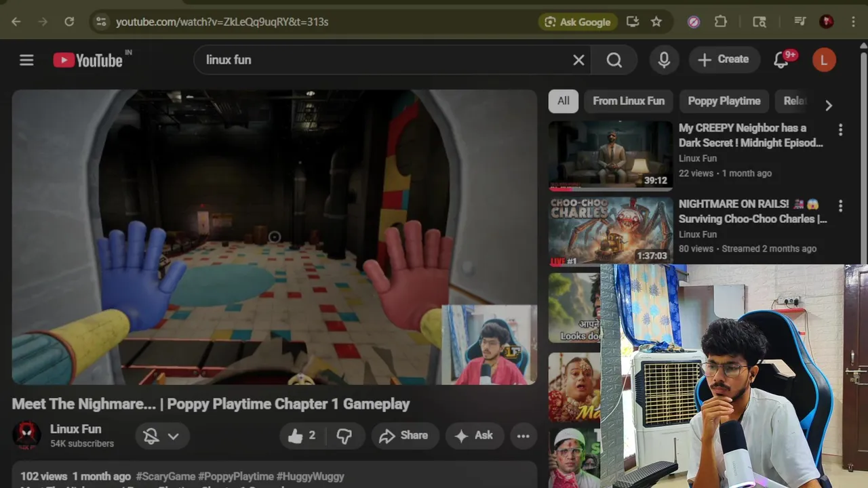Open the Create button
Screen dimensions: 868x488
click(724, 60)
